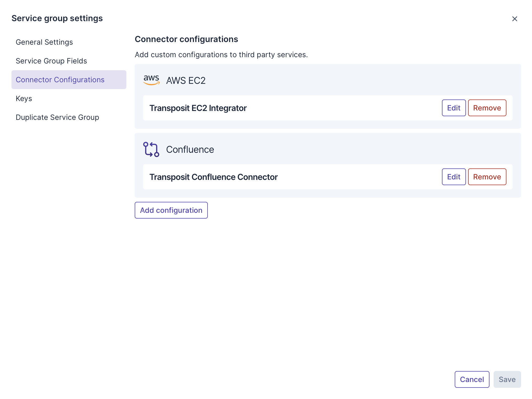Remove the Transposit Confluence Connector

coord(487,177)
